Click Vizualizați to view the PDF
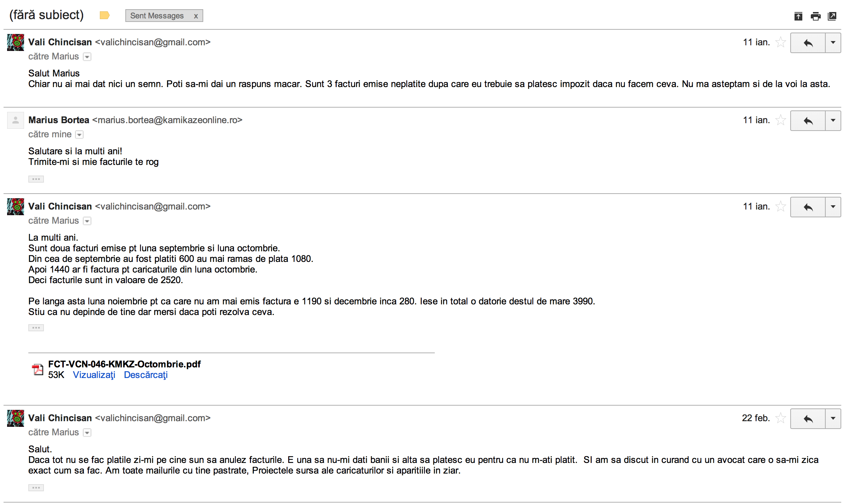This screenshot has width=854, height=504. coord(94,375)
